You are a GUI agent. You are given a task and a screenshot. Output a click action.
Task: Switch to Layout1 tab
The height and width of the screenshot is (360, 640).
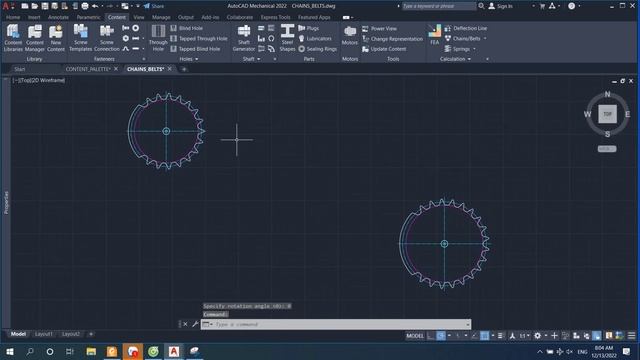point(44,334)
